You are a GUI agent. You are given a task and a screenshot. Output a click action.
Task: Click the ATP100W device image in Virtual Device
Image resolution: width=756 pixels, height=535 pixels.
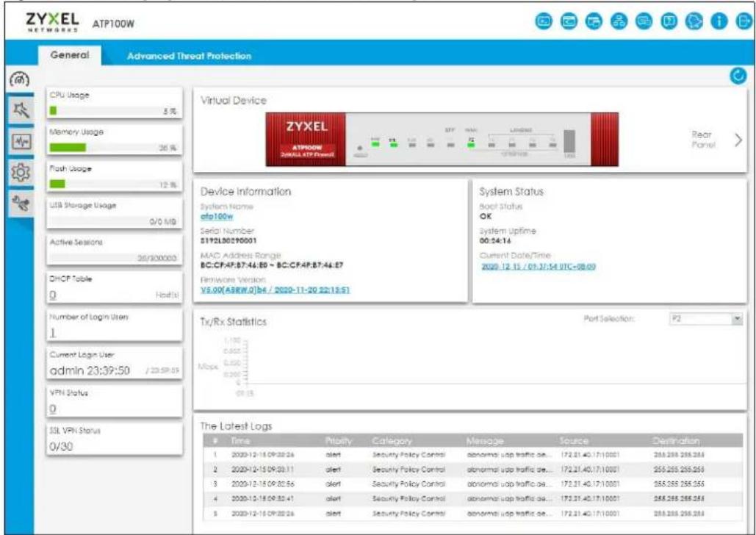point(442,140)
